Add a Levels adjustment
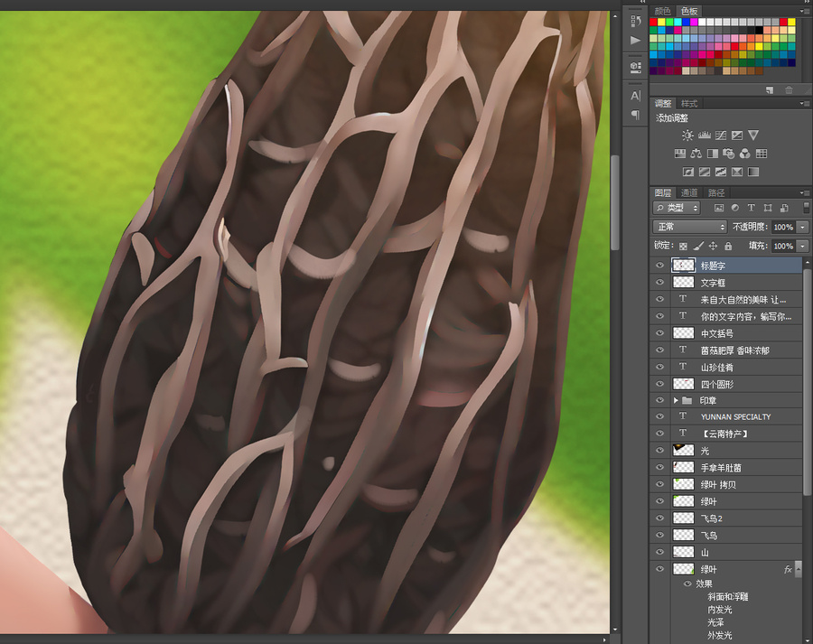The width and height of the screenshot is (813, 644). [x=704, y=135]
